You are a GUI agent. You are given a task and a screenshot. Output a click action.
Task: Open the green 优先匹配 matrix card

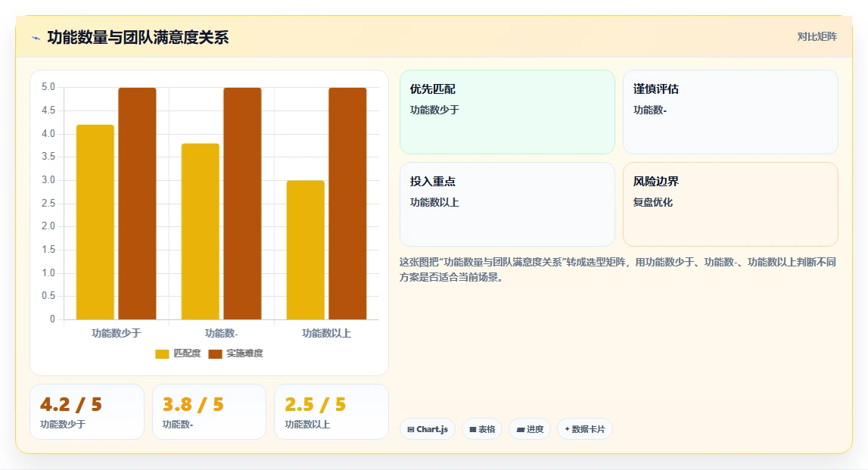(507, 112)
